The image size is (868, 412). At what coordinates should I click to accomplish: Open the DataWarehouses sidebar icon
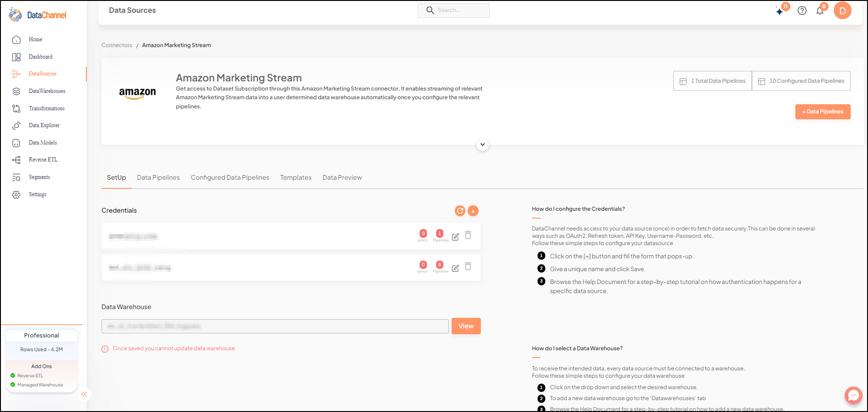coord(16,91)
